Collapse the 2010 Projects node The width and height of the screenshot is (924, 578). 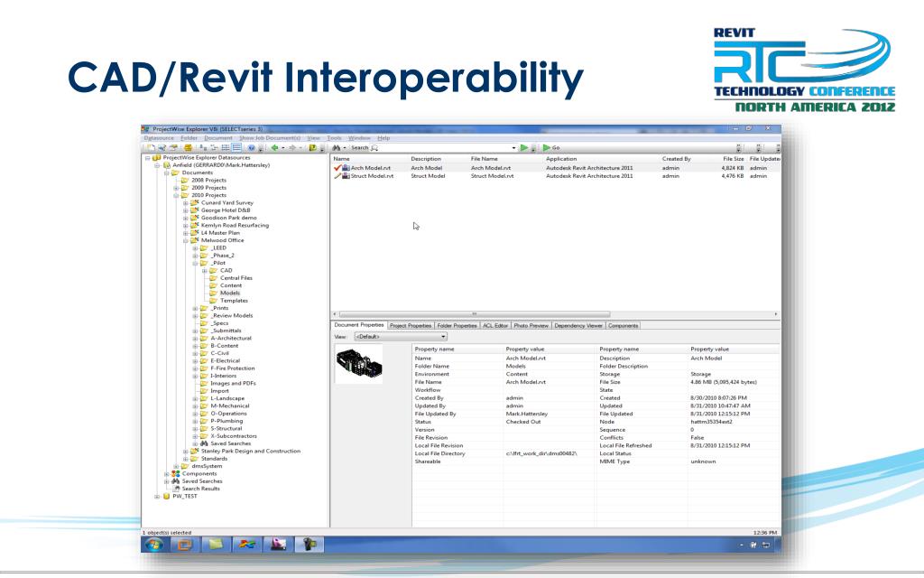[x=176, y=196]
